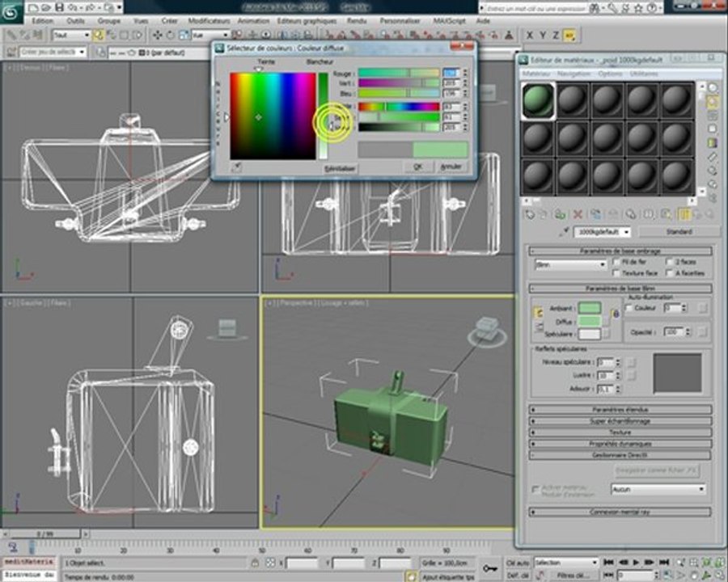
Task: Click the Standard material type button
Action: coord(679,232)
